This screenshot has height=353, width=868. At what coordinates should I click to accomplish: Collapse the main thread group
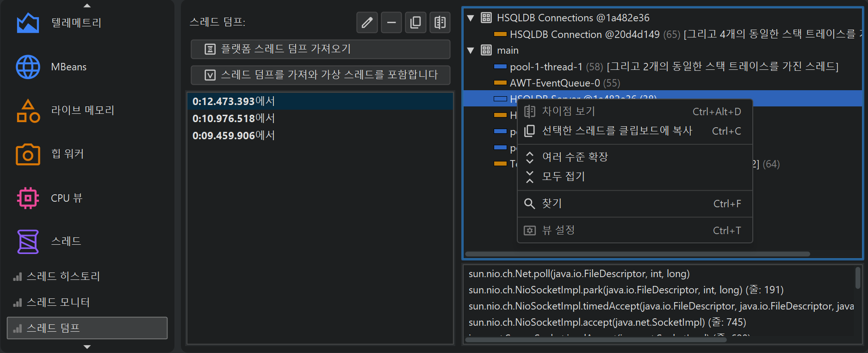[471, 50]
